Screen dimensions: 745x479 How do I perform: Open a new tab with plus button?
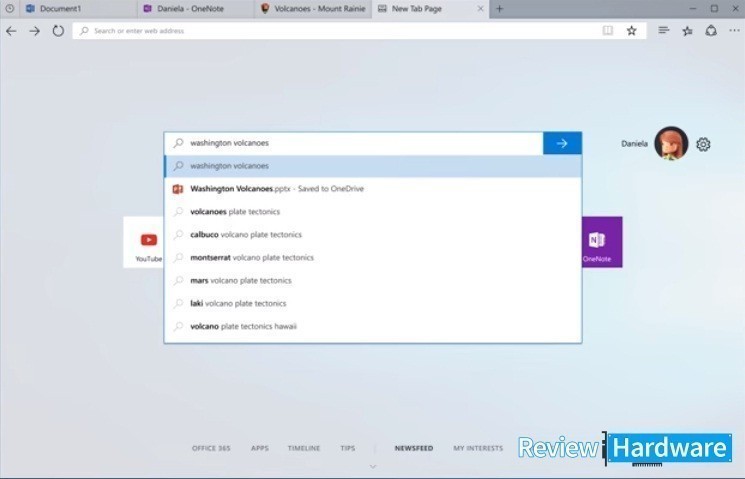(499, 8)
